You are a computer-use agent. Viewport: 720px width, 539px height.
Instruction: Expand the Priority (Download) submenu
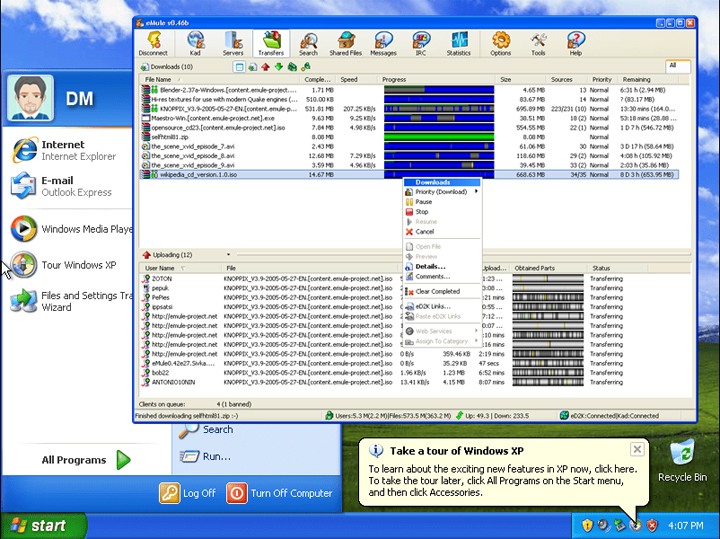441,192
